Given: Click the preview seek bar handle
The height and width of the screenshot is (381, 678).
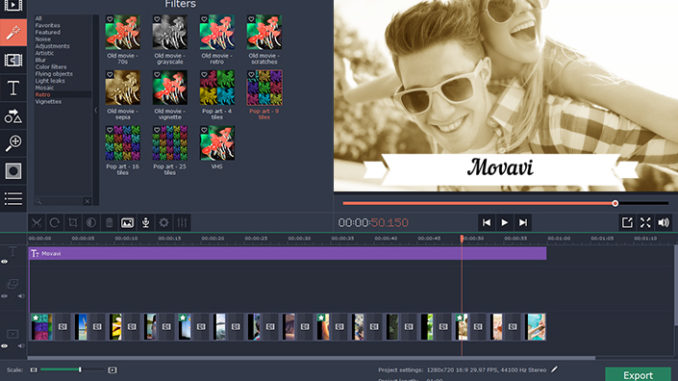Looking at the screenshot, I should point(615,203).
